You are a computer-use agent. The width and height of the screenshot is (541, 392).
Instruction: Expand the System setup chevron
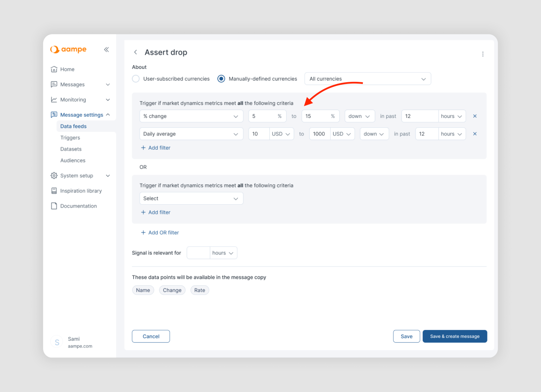coord(108,176)
